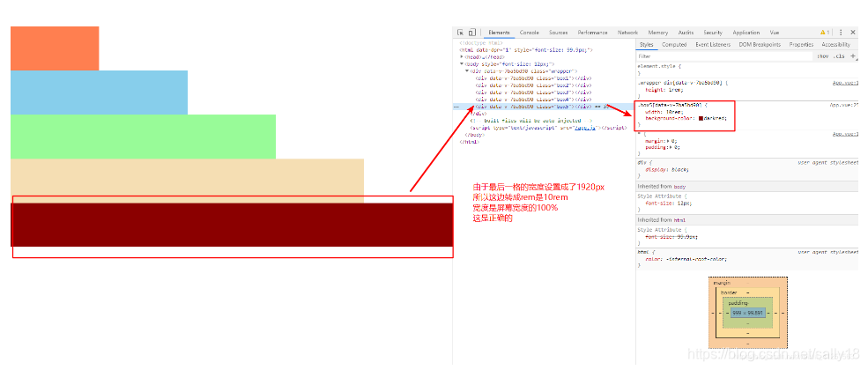This screenshot has width=868, height=370.
Task: Switch to the Elements tab
Action: click(x=499, y=33)
